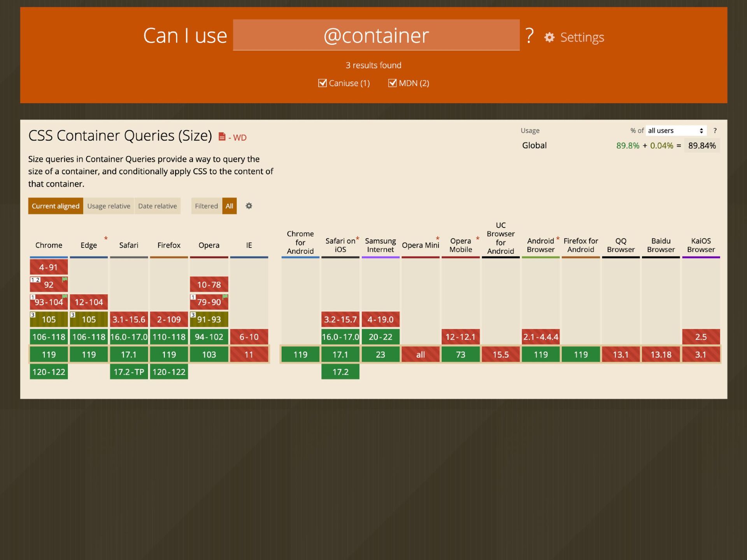Open feature table settings gear
The image size is (747, 560).
pos(249,206)
